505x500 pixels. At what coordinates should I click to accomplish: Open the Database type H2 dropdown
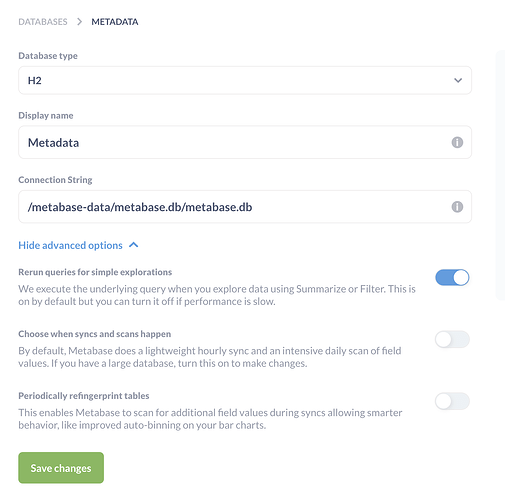tap(245, 80)
